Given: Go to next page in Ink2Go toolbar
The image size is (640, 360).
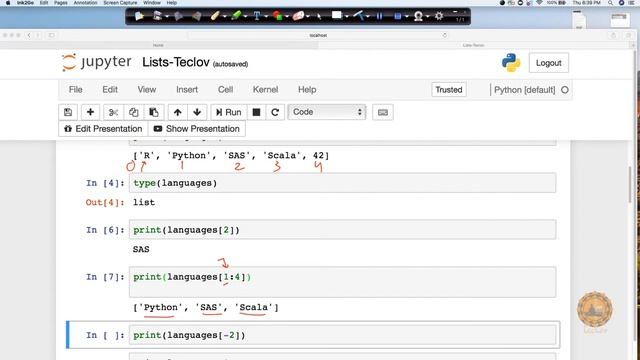Looking at the screenshot, I should 196,16.
